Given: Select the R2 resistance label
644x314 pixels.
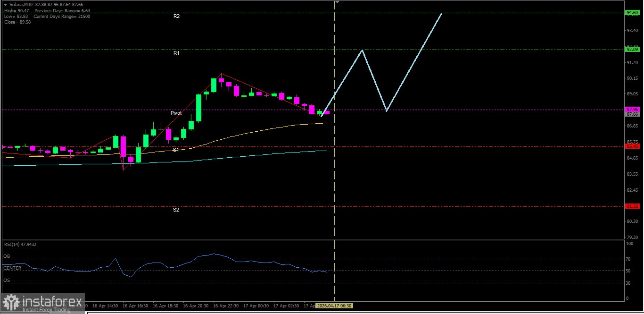Looking at the screenshot, I should [x=176, y=16].
